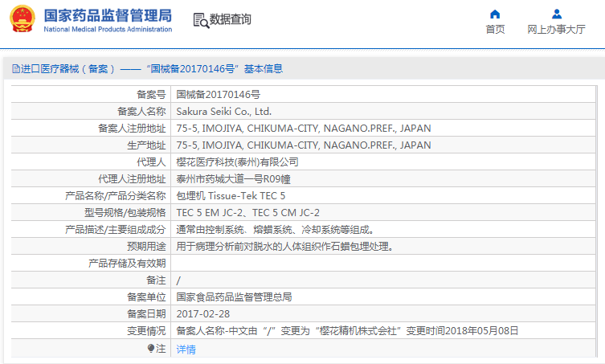Click the bullet icon beside 注 label
Image resolution: width=605 pixels, height=364 pixels.
[151, 348]
